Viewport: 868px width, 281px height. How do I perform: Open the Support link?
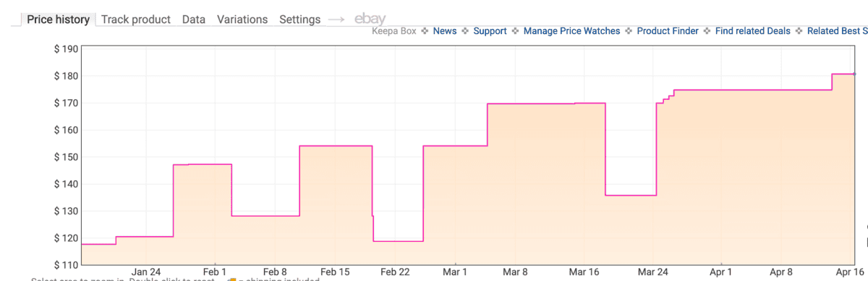490,31
